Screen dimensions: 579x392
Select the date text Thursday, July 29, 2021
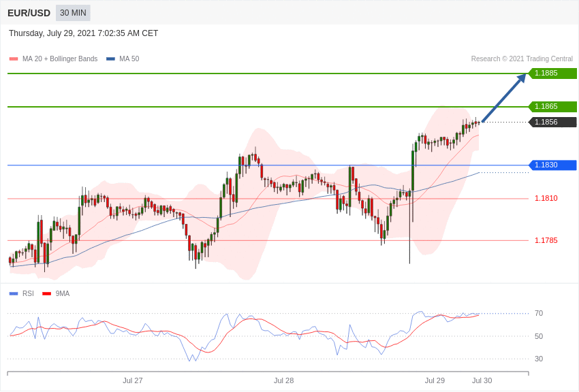tap(52, 33)
